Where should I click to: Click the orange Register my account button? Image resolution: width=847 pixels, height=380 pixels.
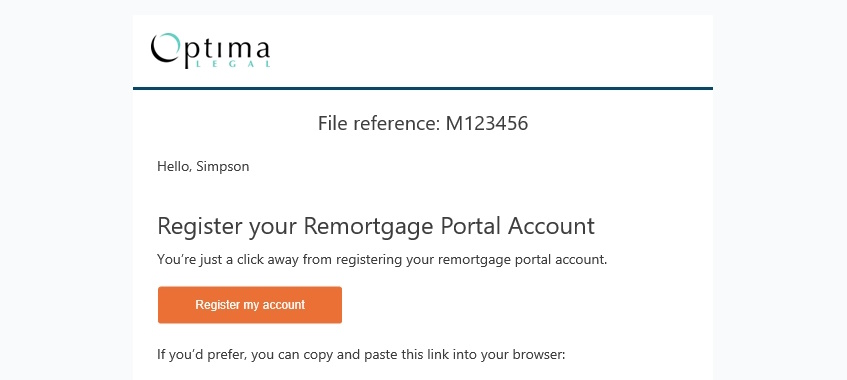(250, 305)
